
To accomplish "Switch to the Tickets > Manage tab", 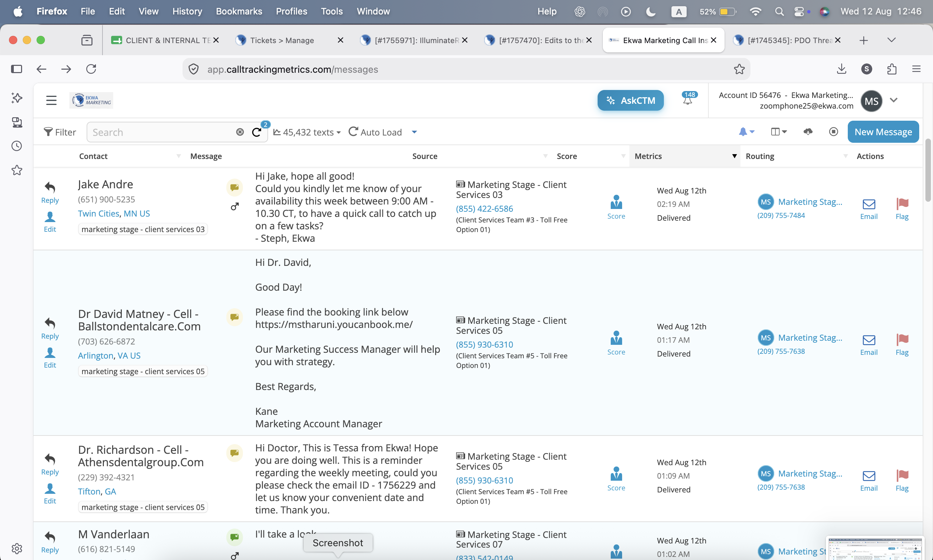I will click(x=289, y=40).
